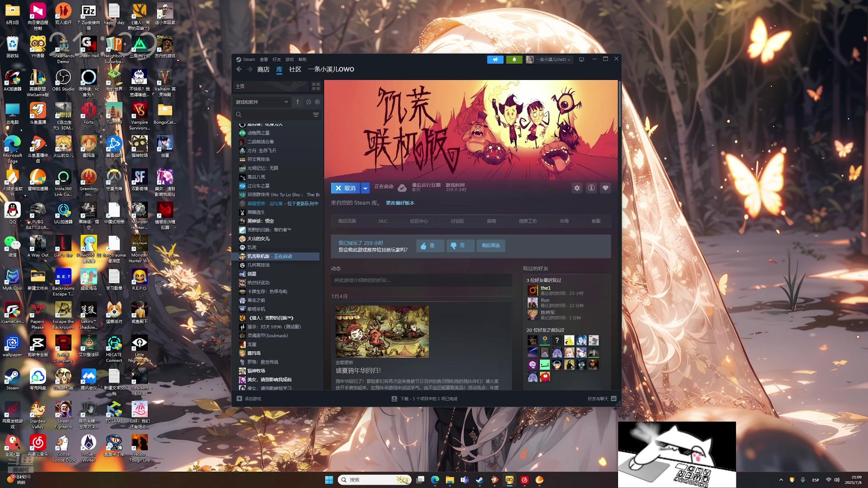Screen dimensions: 868x488
Task: Switch library to grid collections view icon
Action: coord(316,86)
